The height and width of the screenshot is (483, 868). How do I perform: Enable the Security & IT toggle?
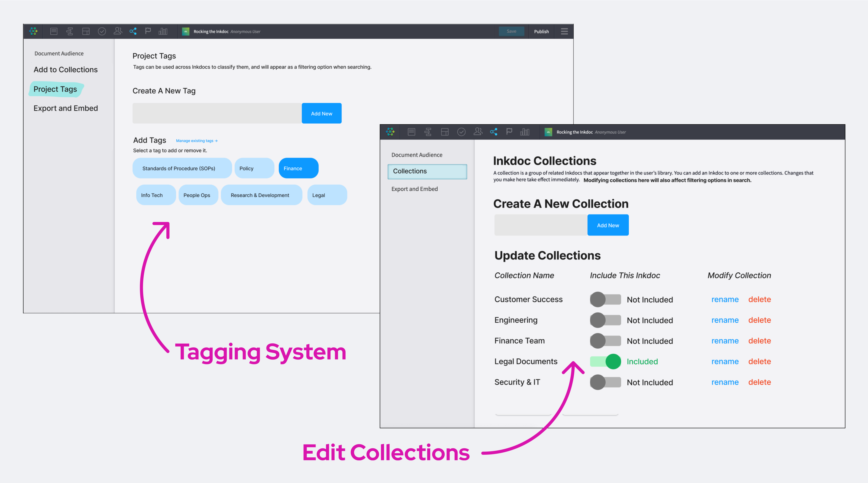point(605,383)
